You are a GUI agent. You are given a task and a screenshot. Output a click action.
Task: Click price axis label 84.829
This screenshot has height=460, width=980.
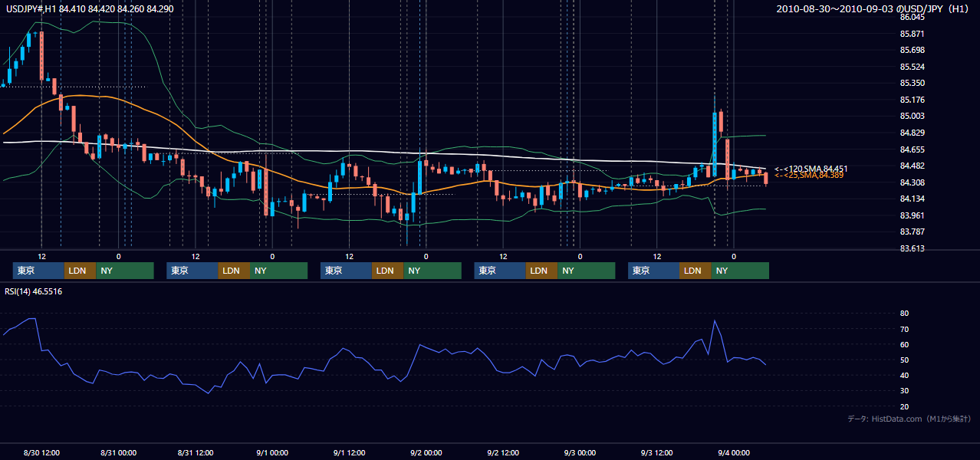point(912,133)
